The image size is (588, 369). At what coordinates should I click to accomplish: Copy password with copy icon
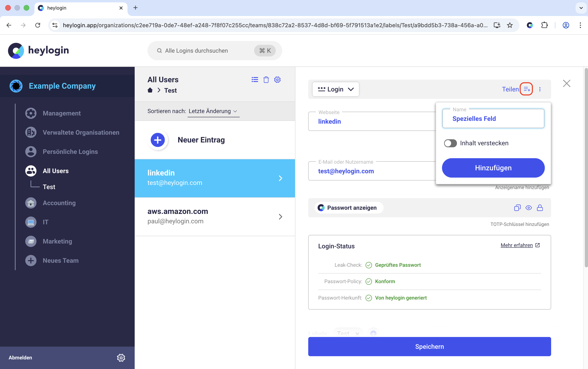(517, 208)
